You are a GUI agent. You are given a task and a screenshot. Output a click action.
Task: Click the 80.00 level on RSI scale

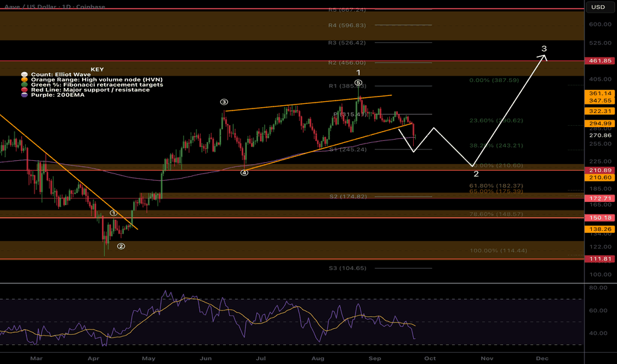(x=598, y=288)
